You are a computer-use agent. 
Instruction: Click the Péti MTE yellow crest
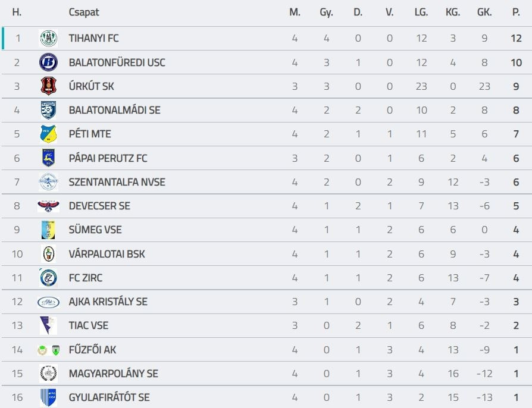(x=48, y=134)
